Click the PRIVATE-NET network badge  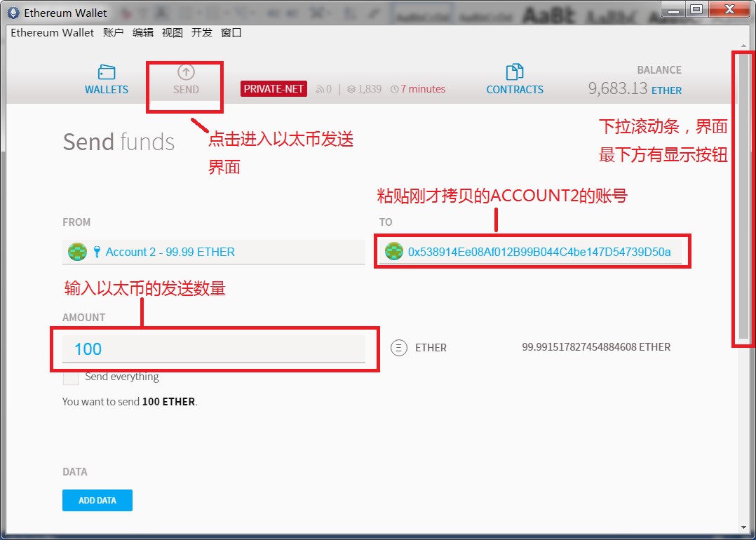(274, 89)
